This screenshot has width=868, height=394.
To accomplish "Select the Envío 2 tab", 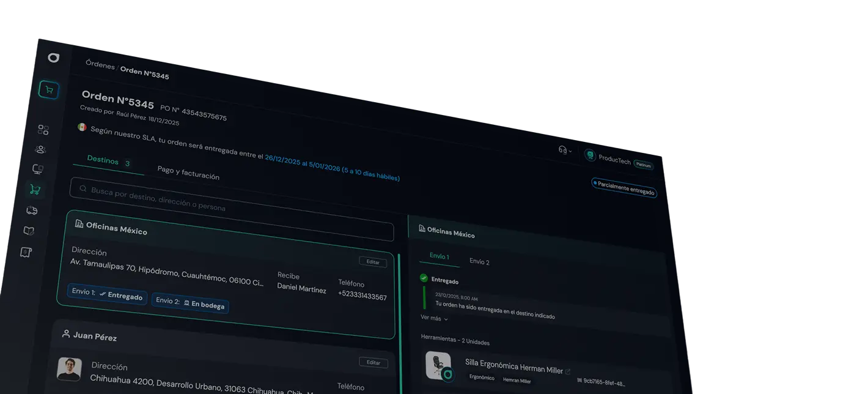I will [479, 261].
